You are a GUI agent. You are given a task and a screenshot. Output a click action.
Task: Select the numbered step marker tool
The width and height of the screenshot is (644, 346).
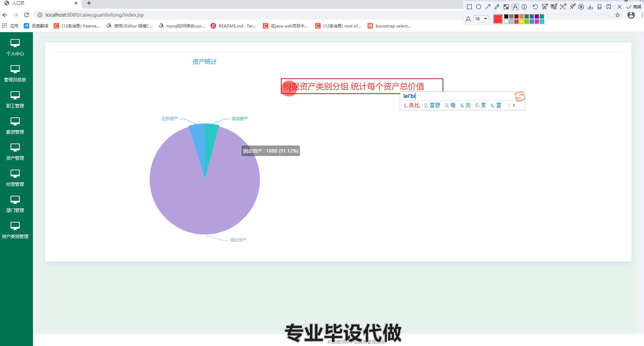tap(524, 7)
